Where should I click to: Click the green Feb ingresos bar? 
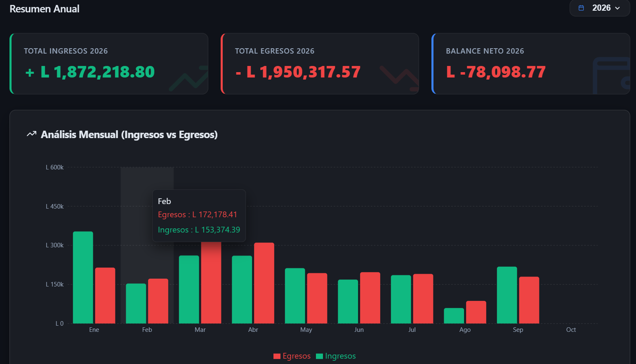(x=136, y=303)
